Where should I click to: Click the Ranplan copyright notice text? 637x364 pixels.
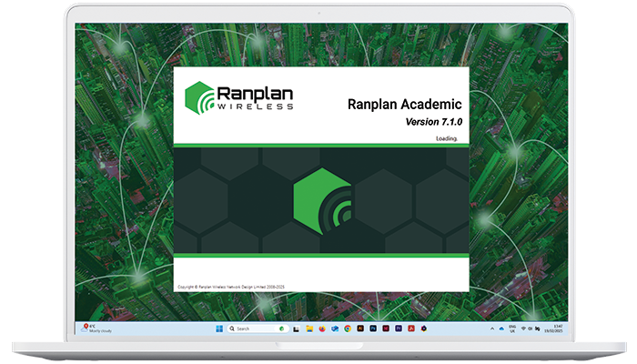tap(231, 287)
